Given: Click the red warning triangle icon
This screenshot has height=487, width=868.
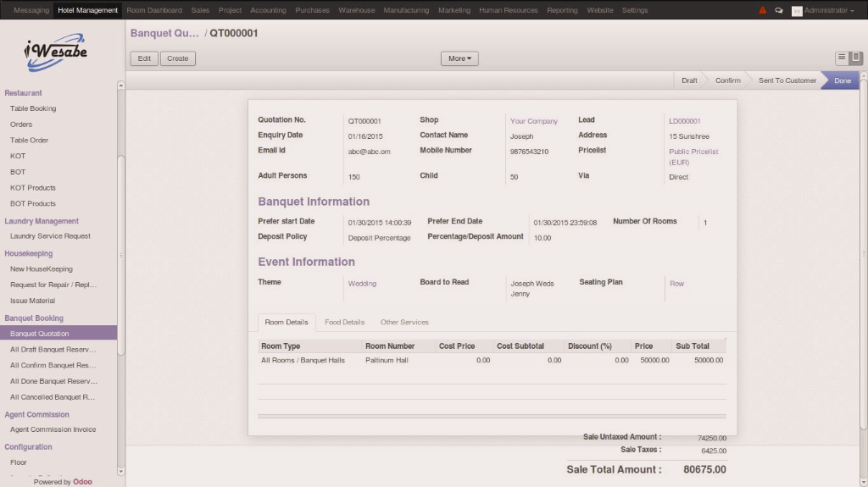Looking at the screenshot, I should click(763, 10).
